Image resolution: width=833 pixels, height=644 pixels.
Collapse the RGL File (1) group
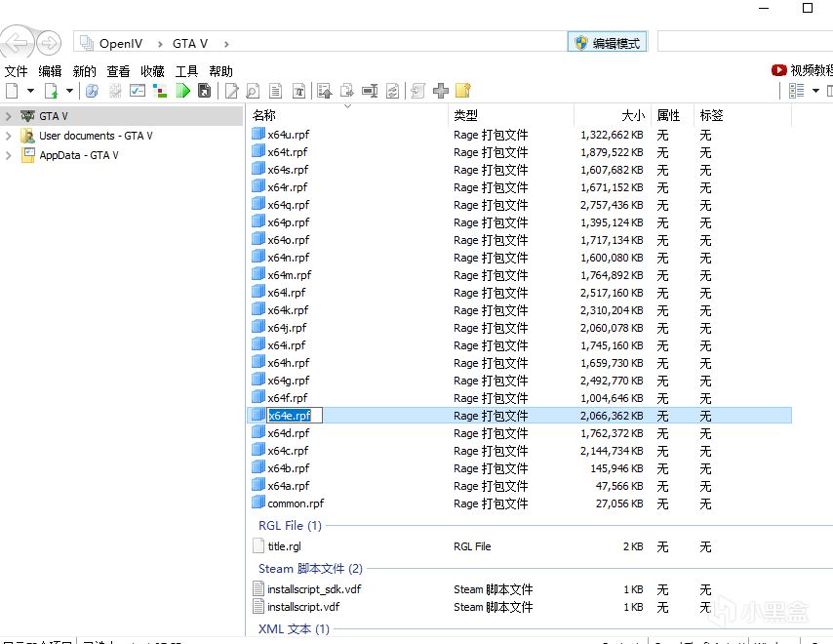coord(290,526)
